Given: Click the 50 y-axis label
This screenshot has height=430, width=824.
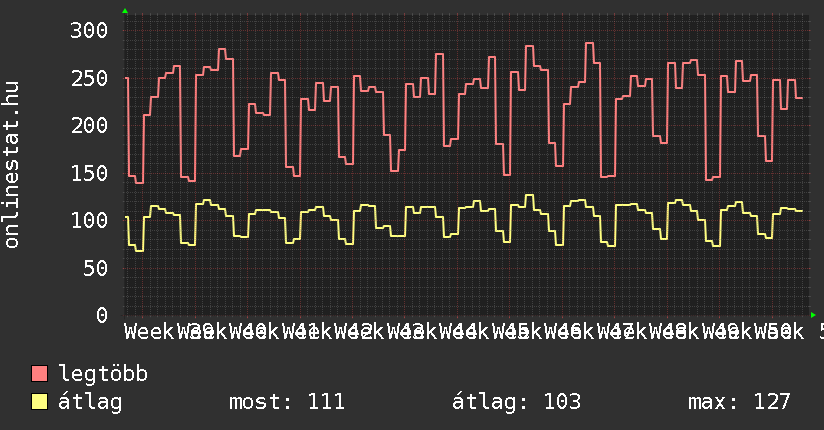Looking at the screenshot, I should (94, 268).
